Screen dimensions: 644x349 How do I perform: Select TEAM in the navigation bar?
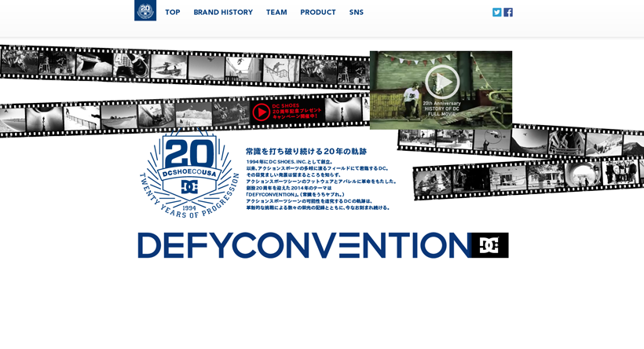coord(276,13)
